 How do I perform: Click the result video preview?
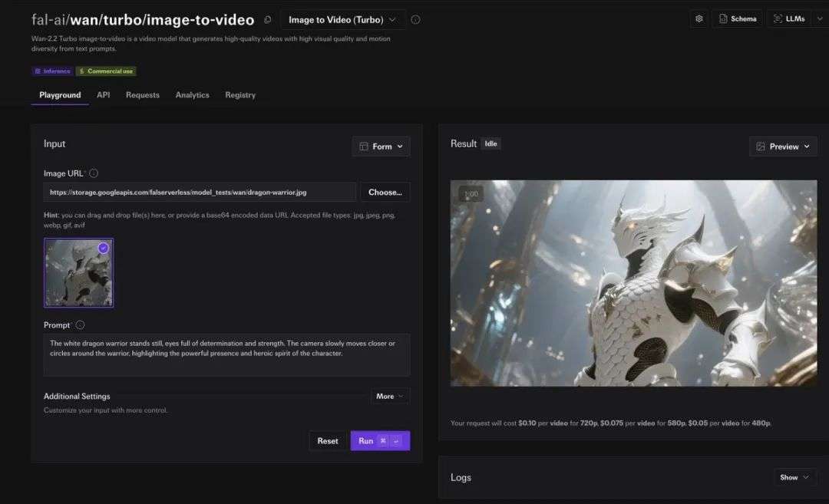click(x=633, y=283)
